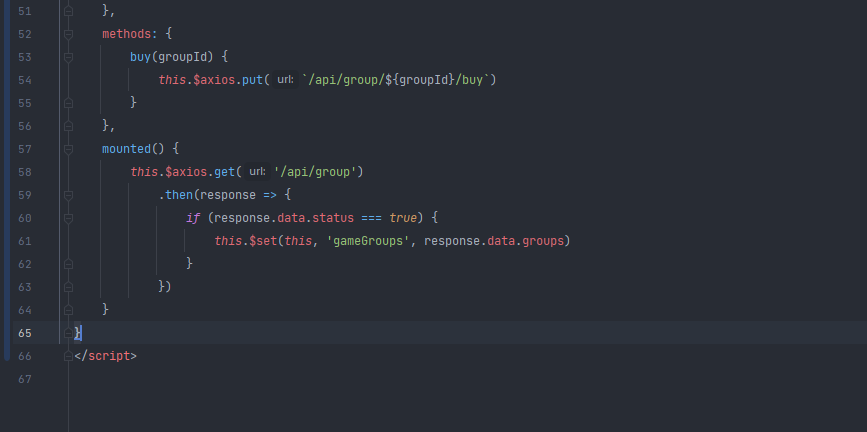Click line number 53 in the gutter
The height and width of the screenshot is (432, 867).
pos(25,57)
